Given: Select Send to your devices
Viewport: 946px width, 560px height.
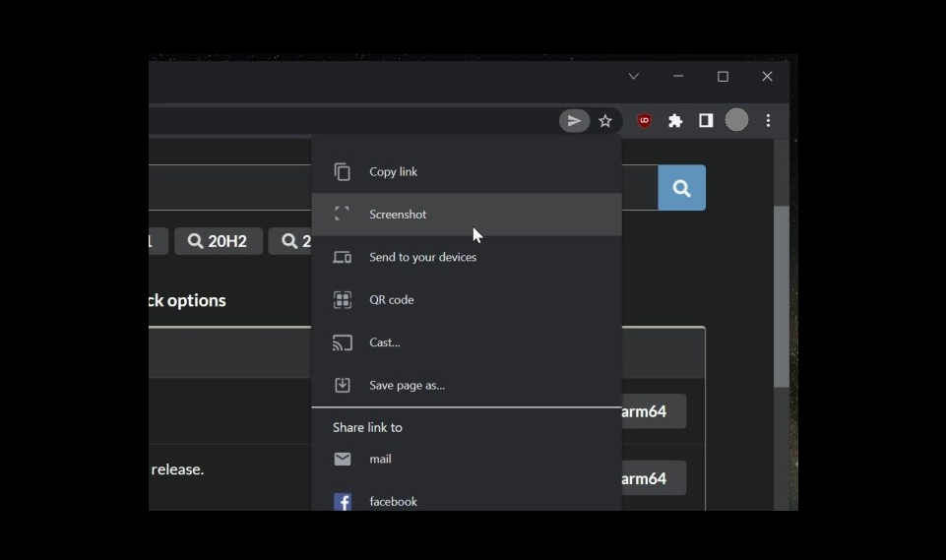Looking at the screenshot, I should 422,257.
